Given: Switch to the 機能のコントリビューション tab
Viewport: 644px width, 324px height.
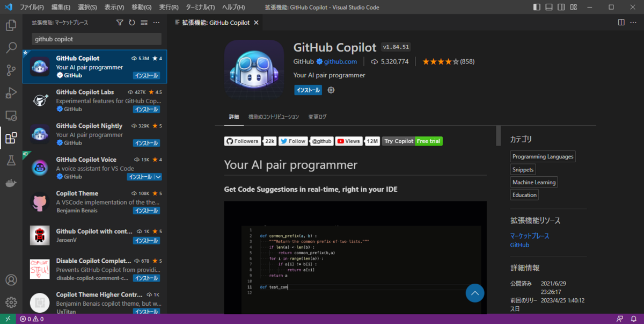Looking at the screenshot, I should coord(274,117).
